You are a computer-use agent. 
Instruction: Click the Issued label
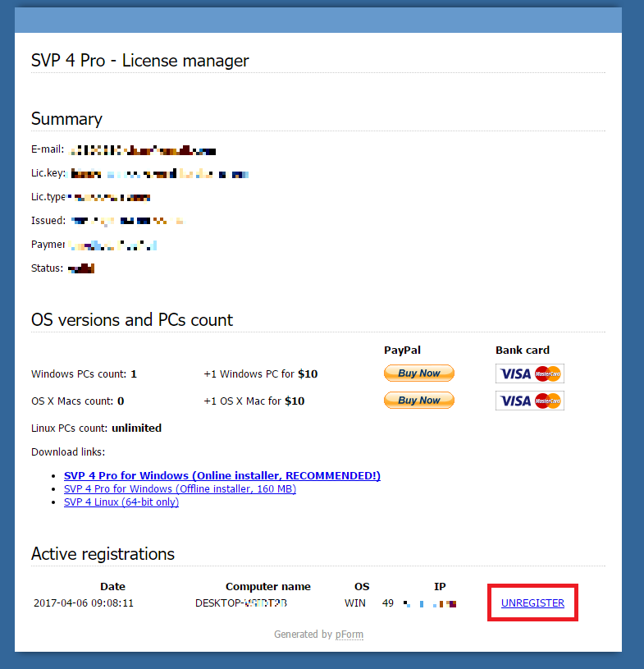(x=48, y=221)
